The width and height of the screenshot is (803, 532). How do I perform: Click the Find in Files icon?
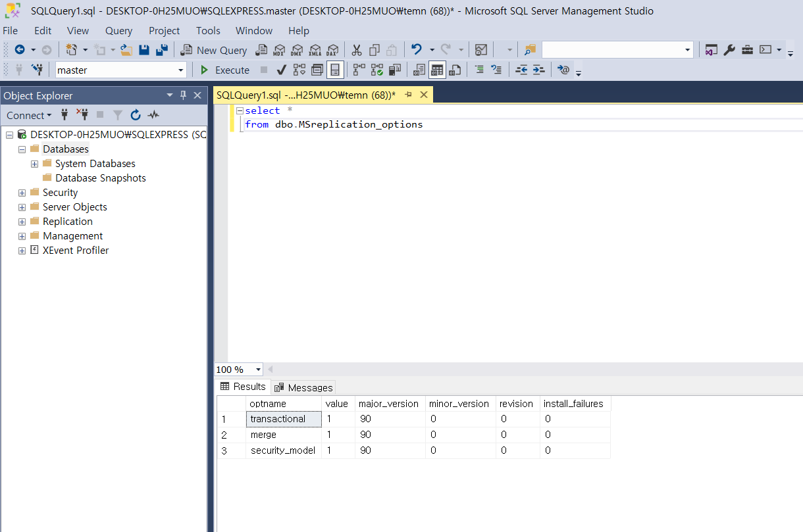tap(530, 50)
